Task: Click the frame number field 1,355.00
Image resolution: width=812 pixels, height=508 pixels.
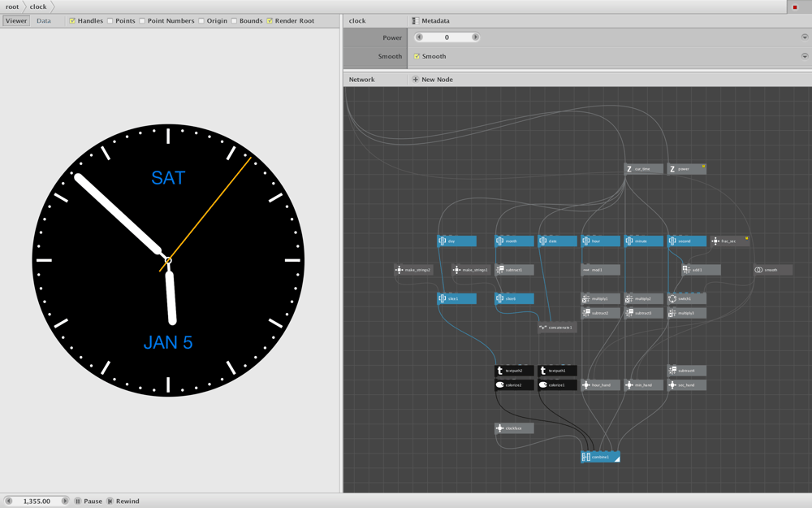Action: (37, 501)
